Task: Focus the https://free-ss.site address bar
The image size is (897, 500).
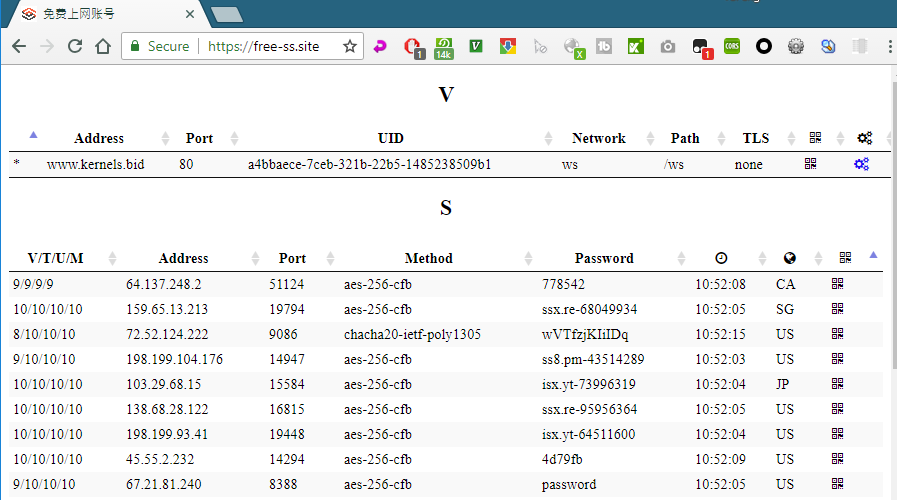Action: [263, 46]
